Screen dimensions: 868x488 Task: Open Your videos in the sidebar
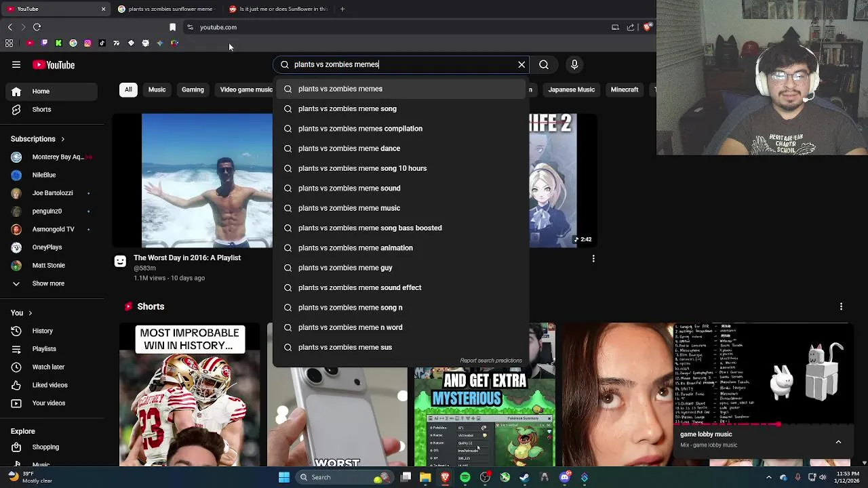52,403
